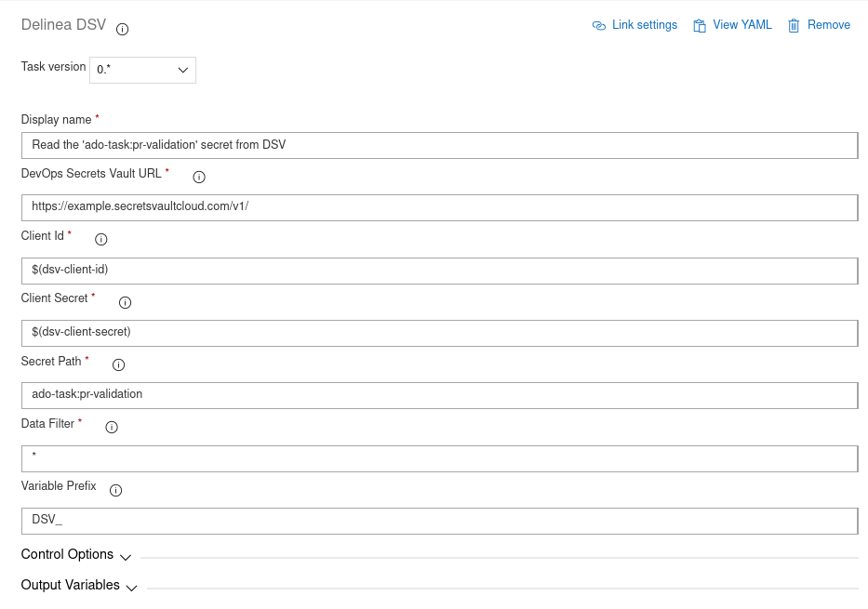
Task: Click the Task version label
Action: click(53, 66)
